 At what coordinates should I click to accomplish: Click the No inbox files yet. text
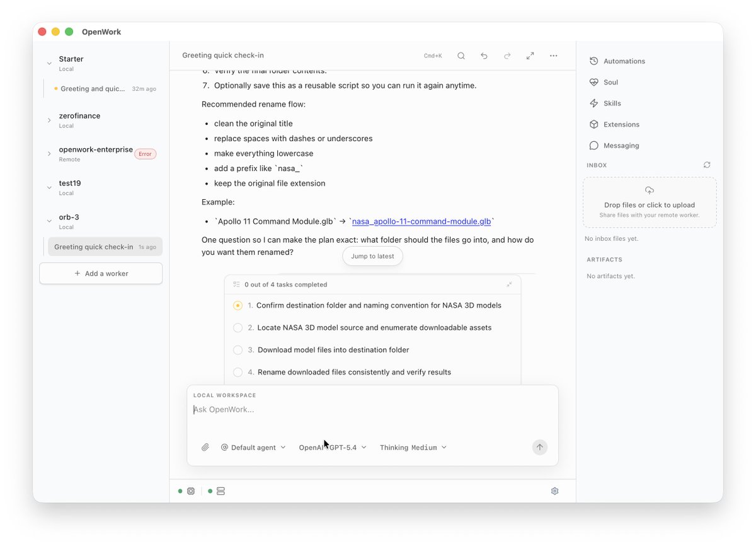pyautogui.click(x=611, y=239)
